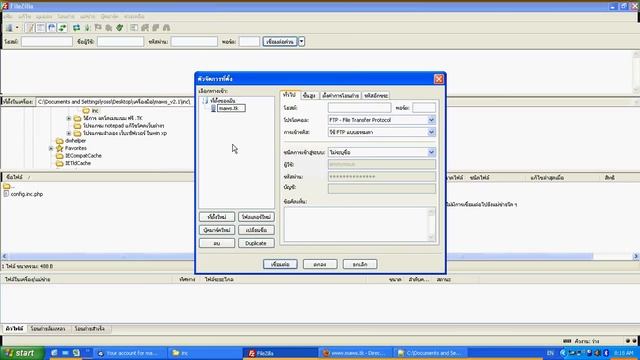Click the local site path field
Viewport: 640px width, 360px height.
coord(114,102)
